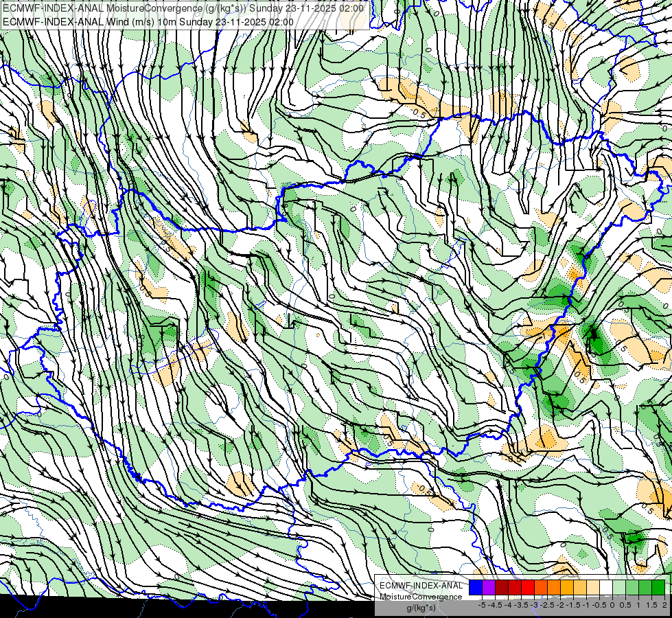Pick the red-orange swatch between -3 and -2.5
This screenshot has width=672, height=618.
point(541,587)
